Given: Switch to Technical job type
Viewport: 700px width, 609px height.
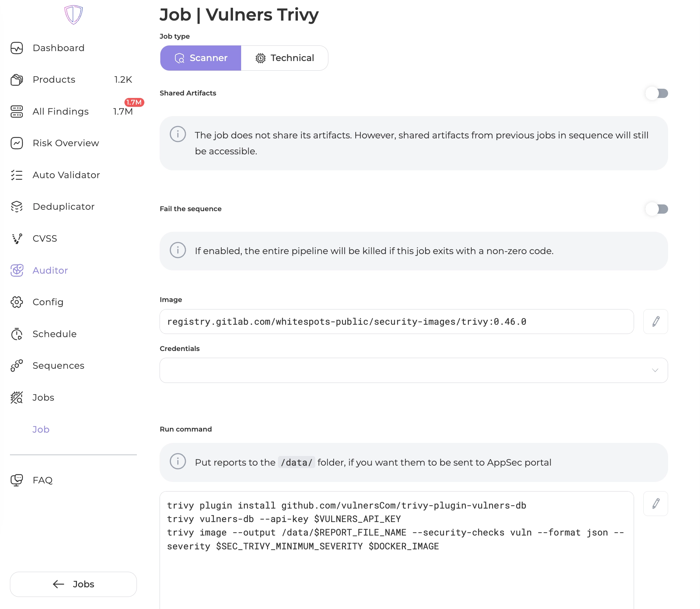Looking at the screenshot, I should point(285,58).
